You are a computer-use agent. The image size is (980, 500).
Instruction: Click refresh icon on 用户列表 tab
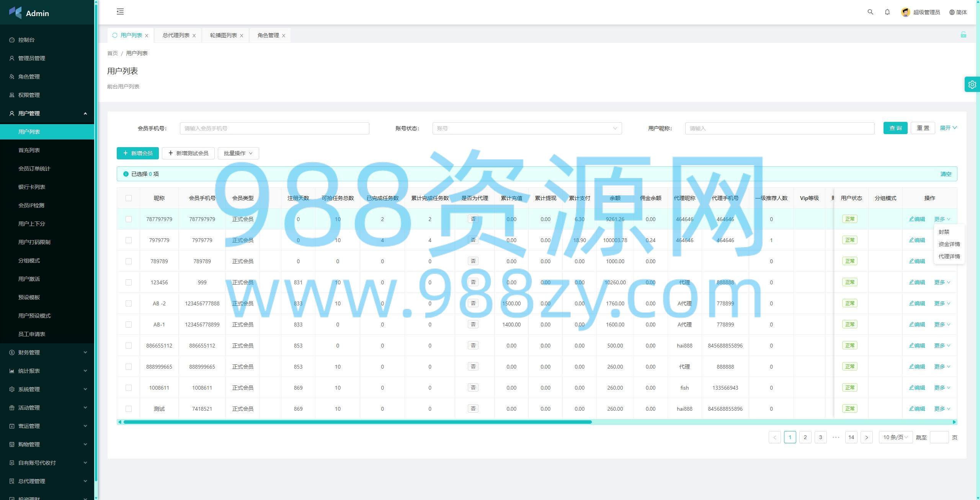tap(114, 35)
